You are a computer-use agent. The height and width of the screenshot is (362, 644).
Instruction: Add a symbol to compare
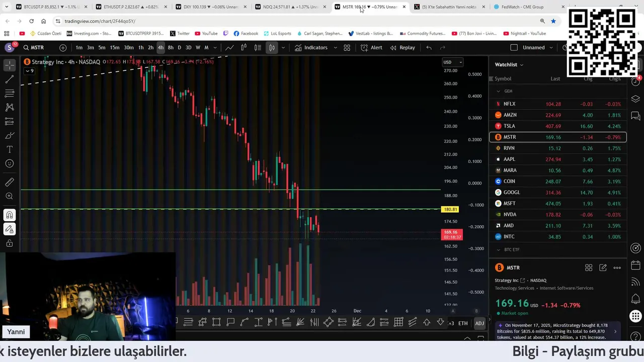click(x=63, y=48)
